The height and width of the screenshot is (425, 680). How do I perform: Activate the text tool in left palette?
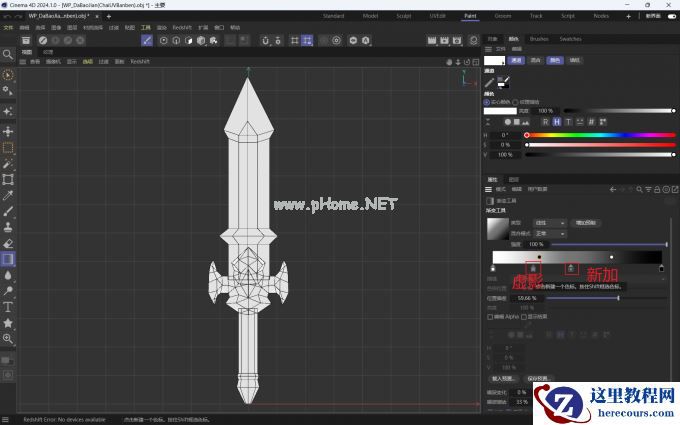(8, 307)
